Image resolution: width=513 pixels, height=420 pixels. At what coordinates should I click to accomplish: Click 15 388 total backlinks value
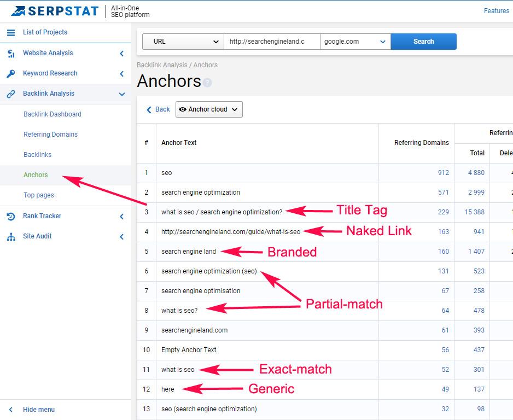475,212
